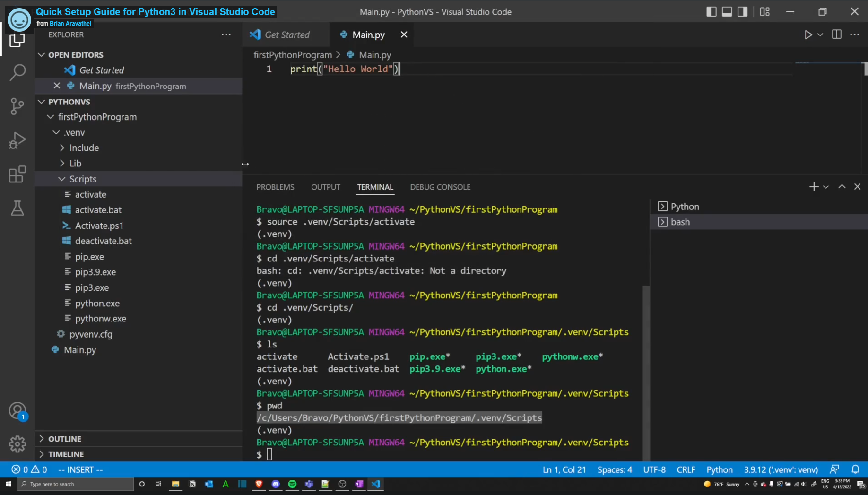Open the run options dropdown arrow
Image resolution: width=868 pixels, height=495 pixels.
pyautogui.click(x=820, y=35)
